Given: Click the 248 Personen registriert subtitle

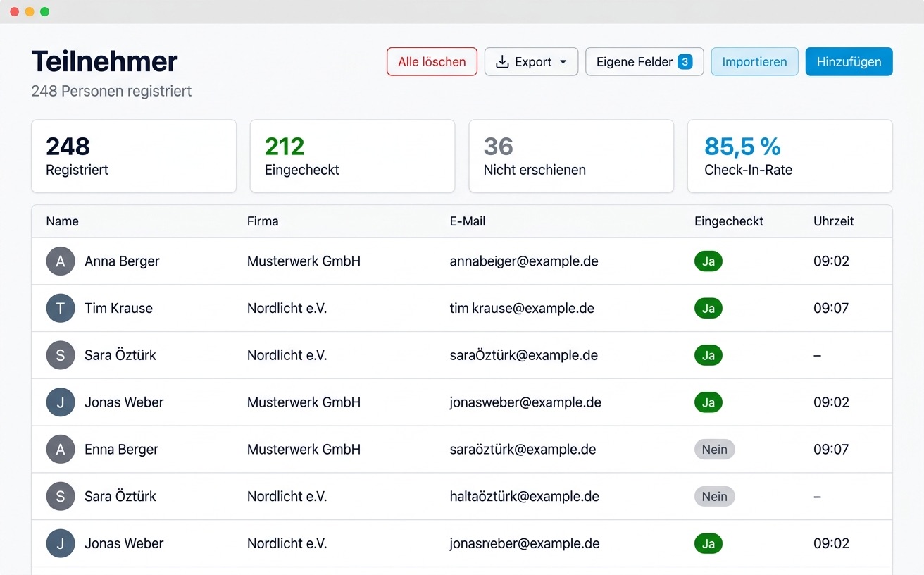Looking at the screenshot, I should coord(111,91).
